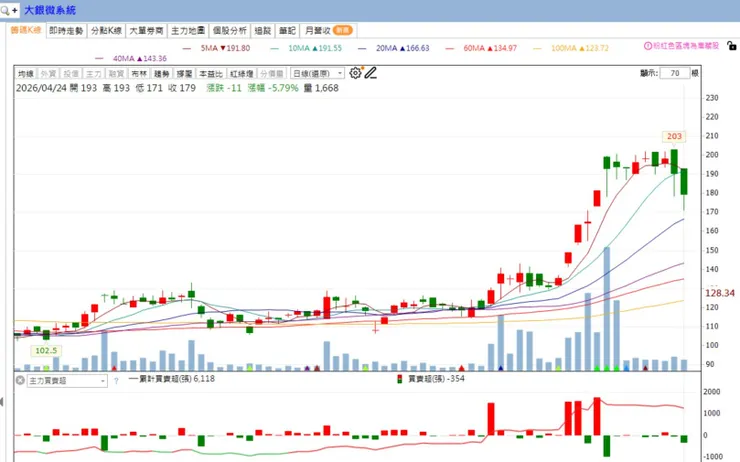Click the 大銀微系統 stock title
Viewport: 740px width, 462px height.
pyautogui.click(x=50, y=10)
